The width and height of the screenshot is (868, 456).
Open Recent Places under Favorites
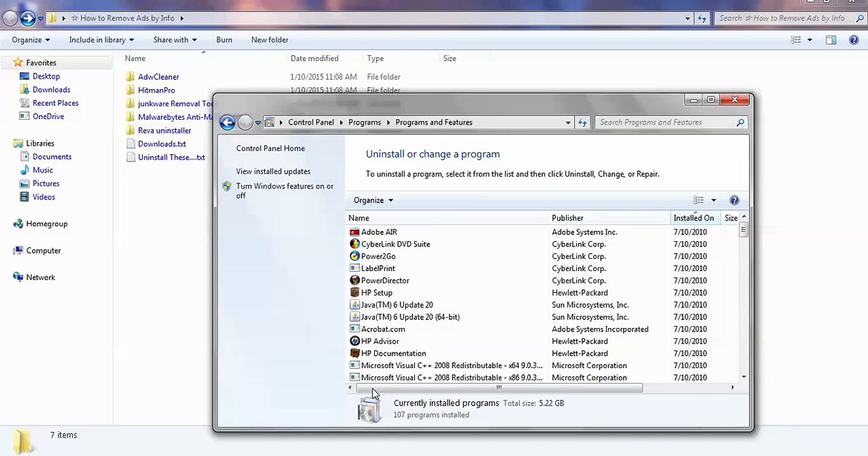[49, 103]
